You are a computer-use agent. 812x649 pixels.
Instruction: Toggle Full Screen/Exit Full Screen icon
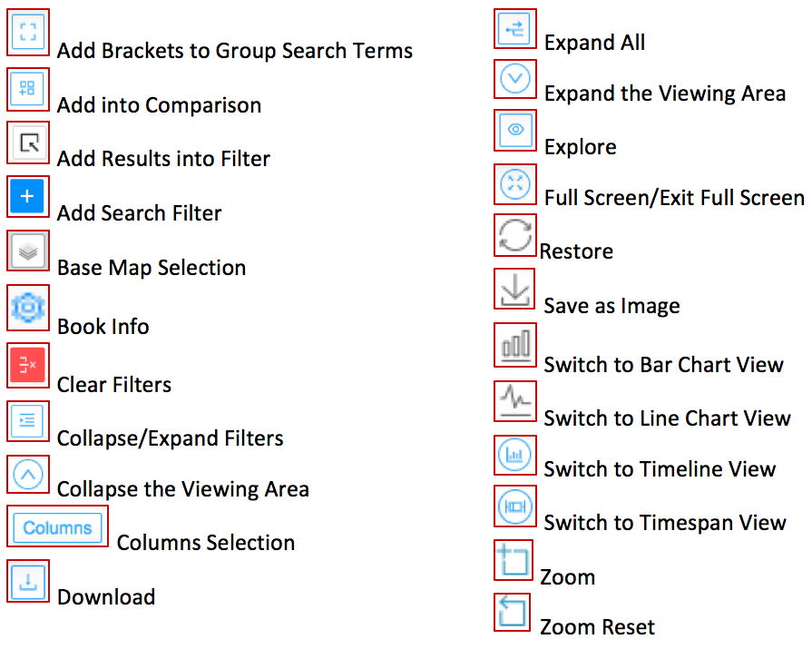pyautogui.click(x=515, y=184)
